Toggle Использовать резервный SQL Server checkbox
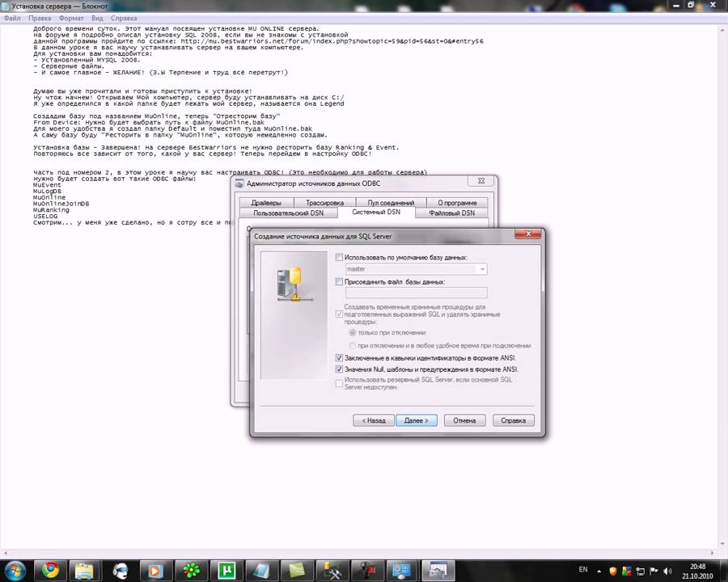Screen dimensions: 728x582 tap(340, 383)
